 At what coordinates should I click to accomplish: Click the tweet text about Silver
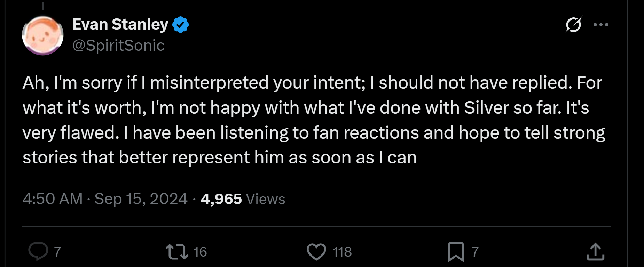coord(313,120)
